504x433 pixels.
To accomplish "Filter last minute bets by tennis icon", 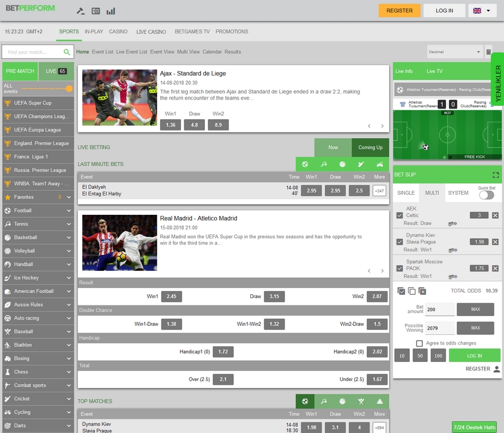I will (324, 164).
